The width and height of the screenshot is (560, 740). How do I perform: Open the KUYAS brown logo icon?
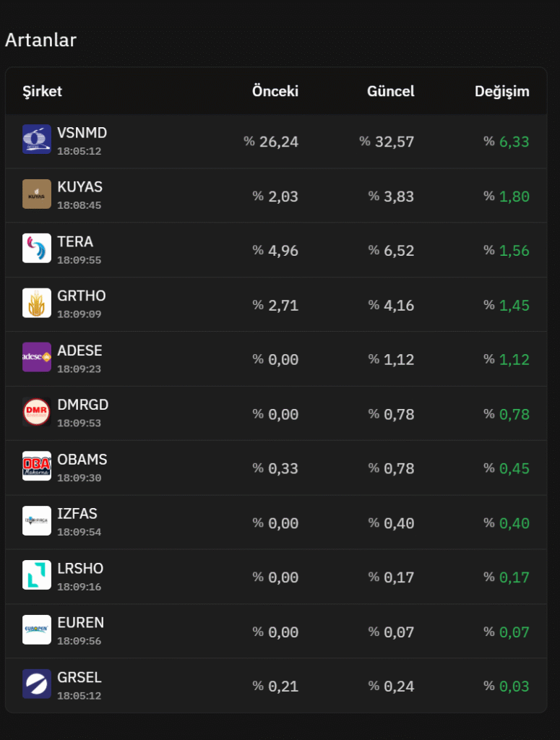37,194
